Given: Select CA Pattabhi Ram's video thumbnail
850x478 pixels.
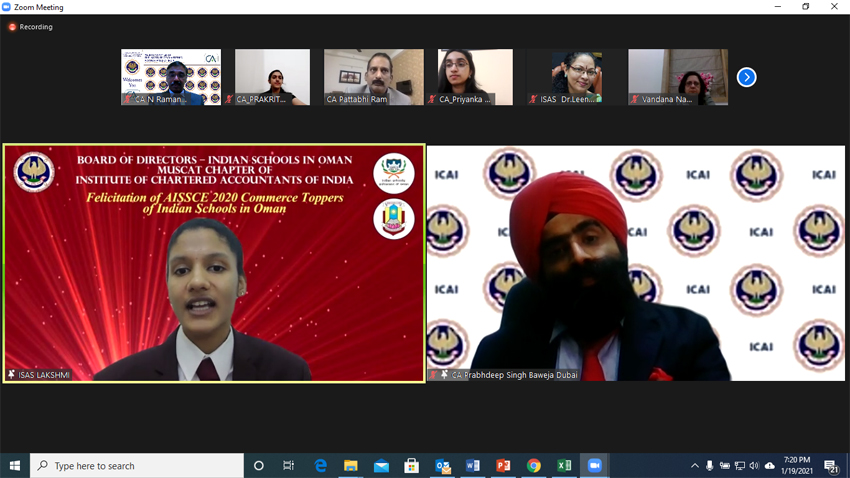Looking at the screenshot, I should (x=373, y=77).
